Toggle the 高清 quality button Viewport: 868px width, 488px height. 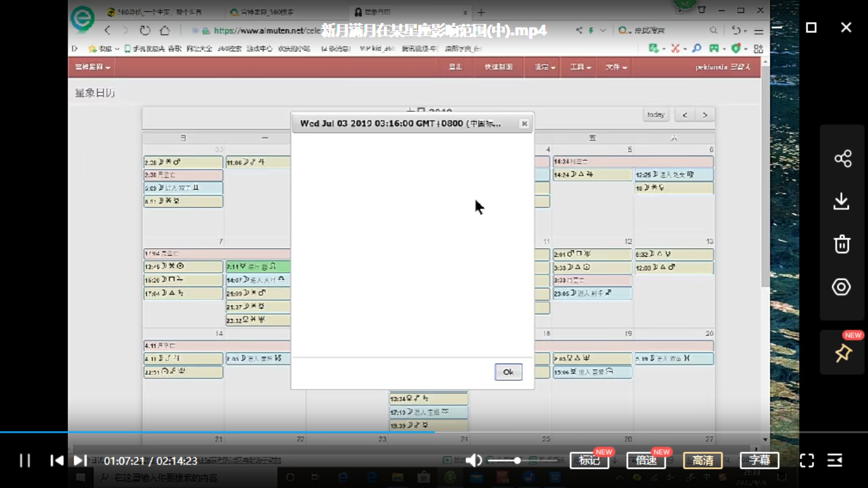703,461
